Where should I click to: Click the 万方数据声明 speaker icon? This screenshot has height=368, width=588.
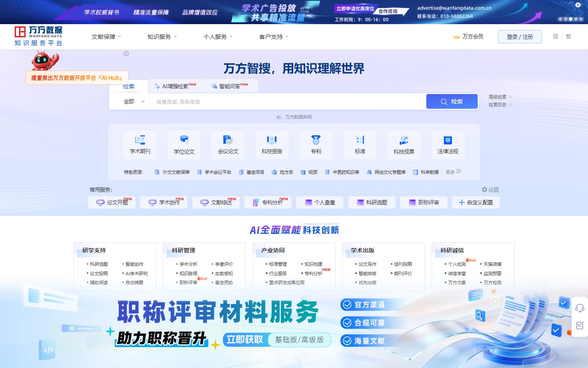click(x=279, y=117)
